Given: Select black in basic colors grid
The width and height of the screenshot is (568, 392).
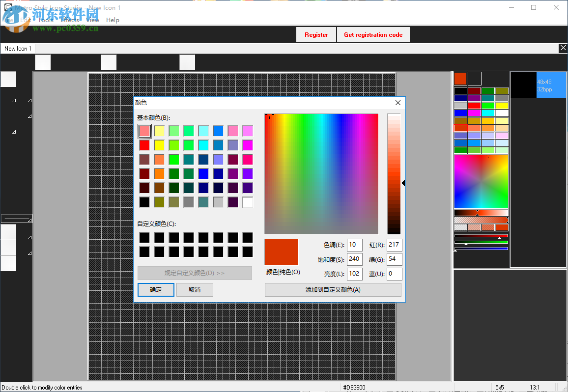Looking at the screenshot, I should pyautogui.click(x=144, y=202).
